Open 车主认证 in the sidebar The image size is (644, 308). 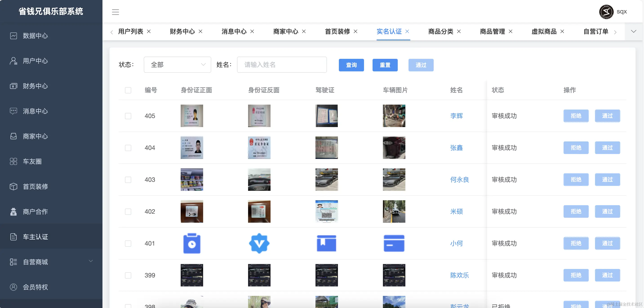[36, 237]
